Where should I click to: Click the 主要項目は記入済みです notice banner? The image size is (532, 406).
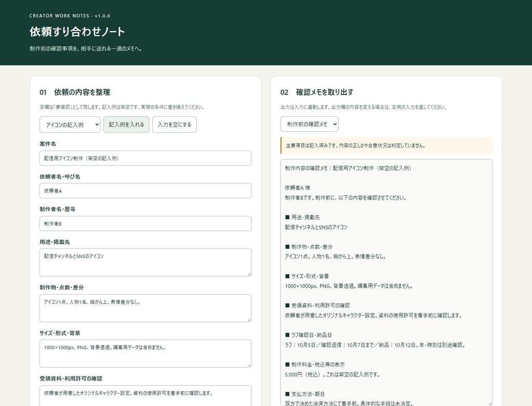point(387,145)
